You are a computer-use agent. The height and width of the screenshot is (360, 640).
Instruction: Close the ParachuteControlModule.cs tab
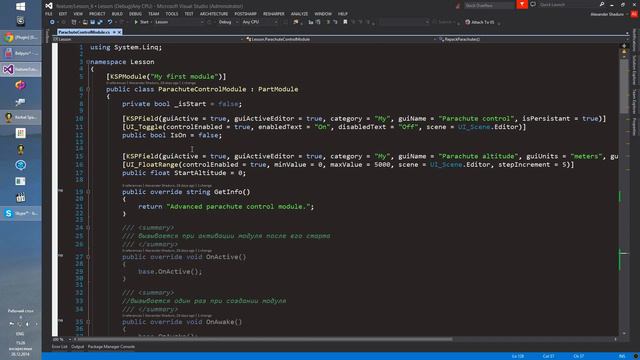coord(119,32)
